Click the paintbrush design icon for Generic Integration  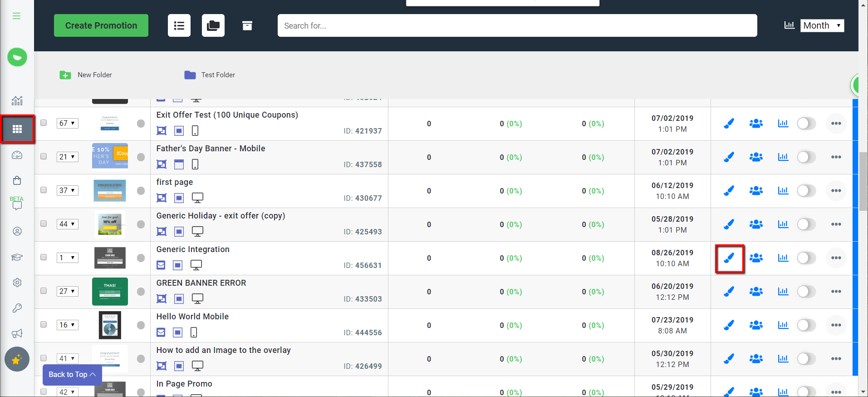point(729,258)
